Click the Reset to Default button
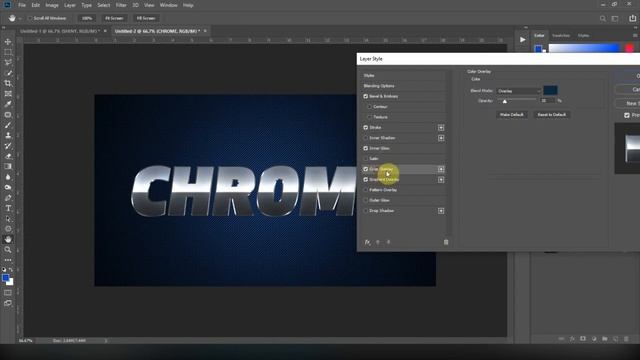Screen dimensions: 640x360 551,115
